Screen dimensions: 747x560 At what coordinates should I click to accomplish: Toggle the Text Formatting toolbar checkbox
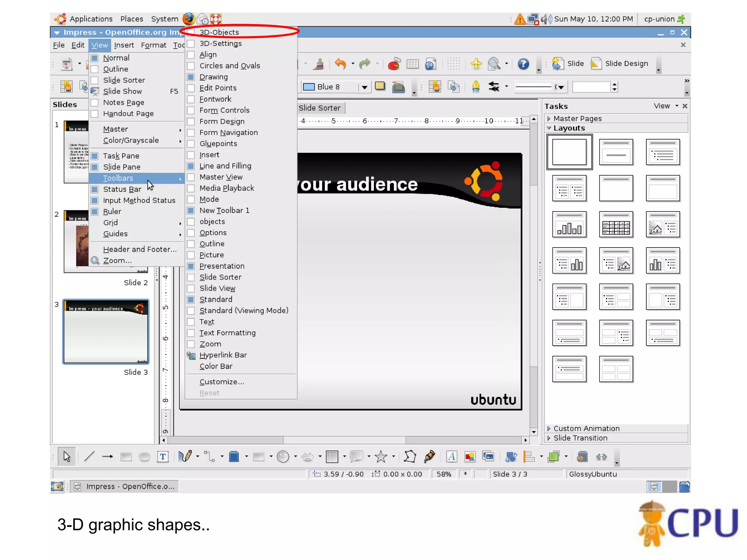click(191, 333)
